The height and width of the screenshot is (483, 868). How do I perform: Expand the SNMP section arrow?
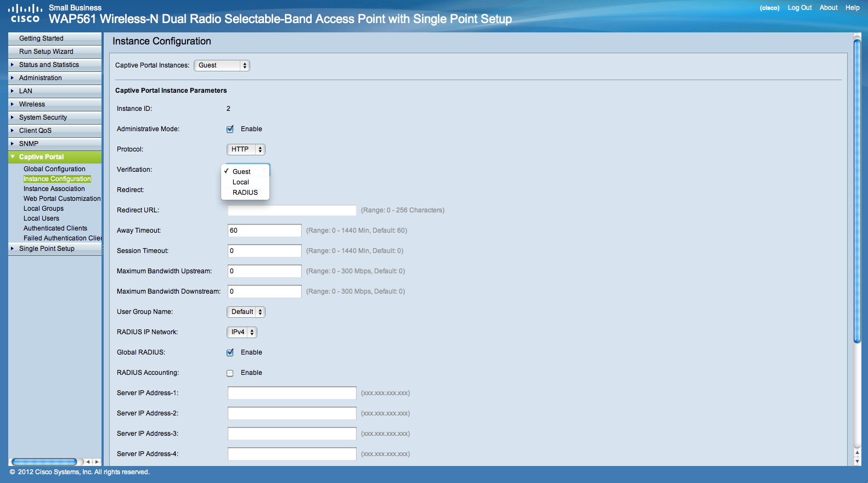pos(13,144)
